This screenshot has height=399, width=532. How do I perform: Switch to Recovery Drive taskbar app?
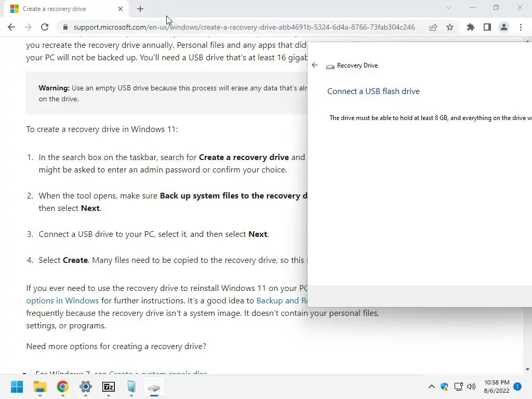pos(154,387)
